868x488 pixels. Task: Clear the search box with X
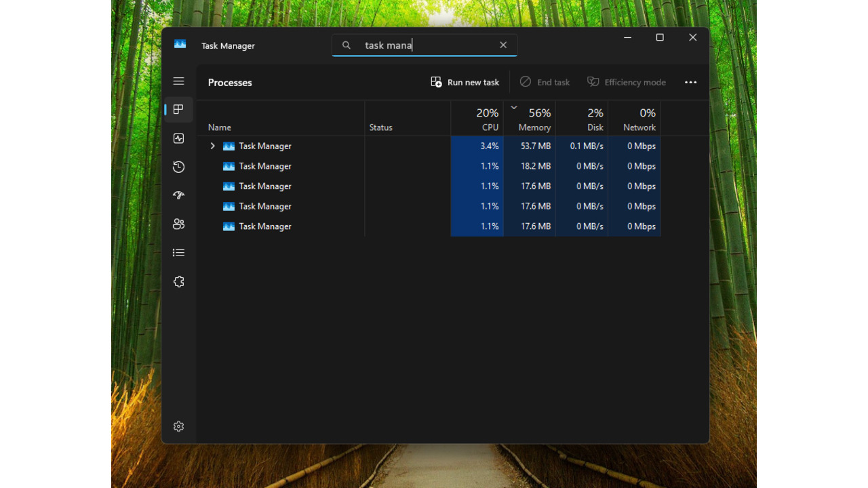[x=503, y=45]
